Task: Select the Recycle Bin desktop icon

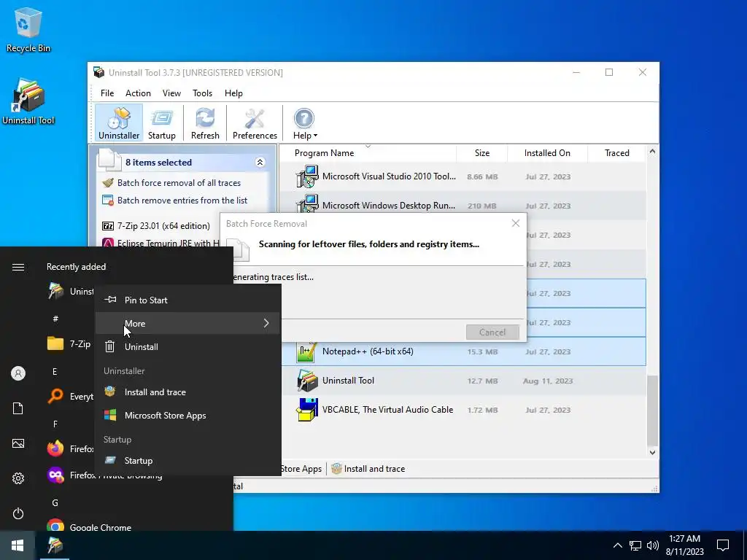Action: pos(28,29)
